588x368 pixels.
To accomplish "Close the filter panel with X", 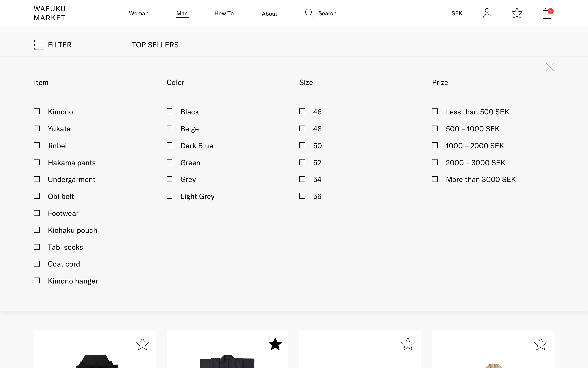I will (549, 67).
